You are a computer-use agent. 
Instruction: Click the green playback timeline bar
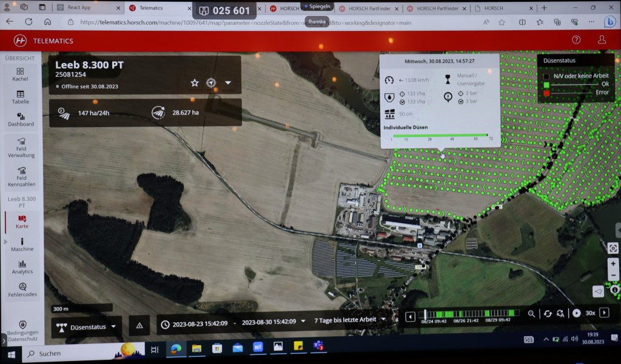(x=471, y=314)
